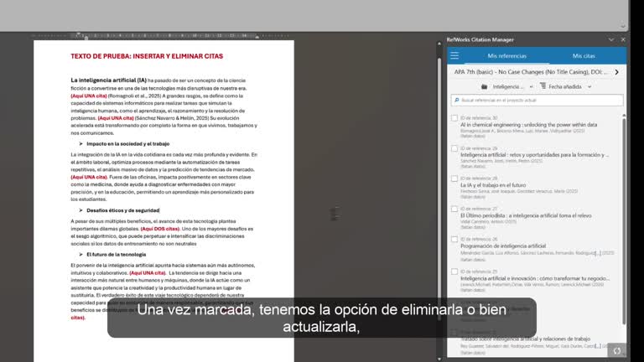Viewport: 644px width, 362px height.
Task: Click the document scroll down arrow
Action: pyautogui.click(x=439, y=359)
